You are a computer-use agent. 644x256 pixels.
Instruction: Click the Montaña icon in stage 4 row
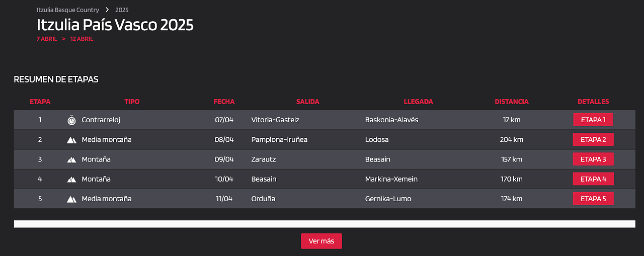point(71,179)
